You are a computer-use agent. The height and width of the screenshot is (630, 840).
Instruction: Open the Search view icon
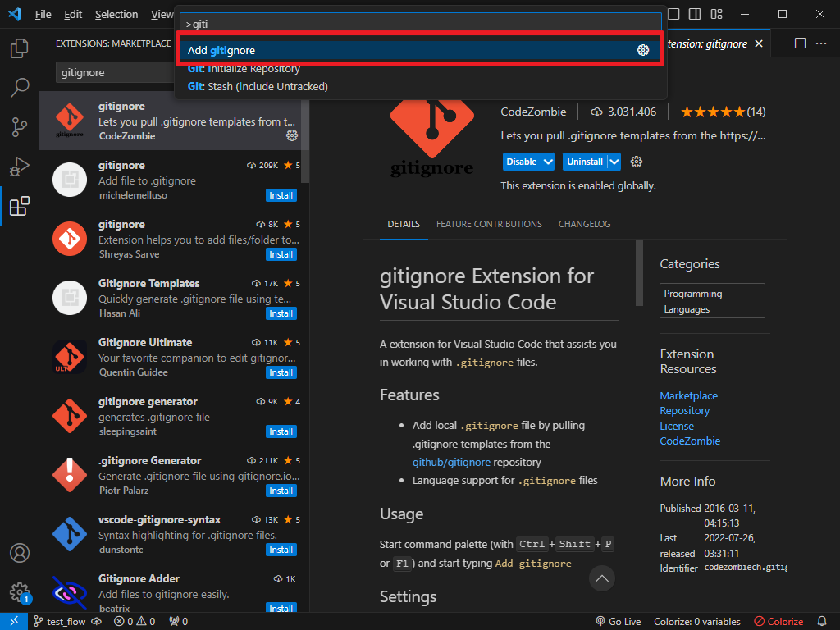point(20,87)
